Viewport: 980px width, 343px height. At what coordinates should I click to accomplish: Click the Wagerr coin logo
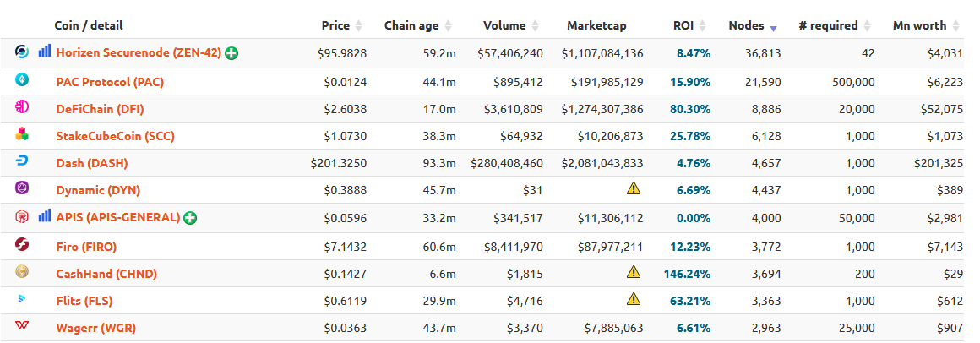(x=22, y=325)
